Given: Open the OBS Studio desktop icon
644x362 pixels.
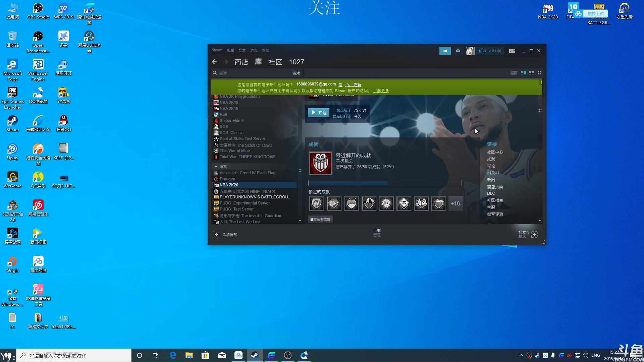Looking at the screenshot, I should [38, 11].
